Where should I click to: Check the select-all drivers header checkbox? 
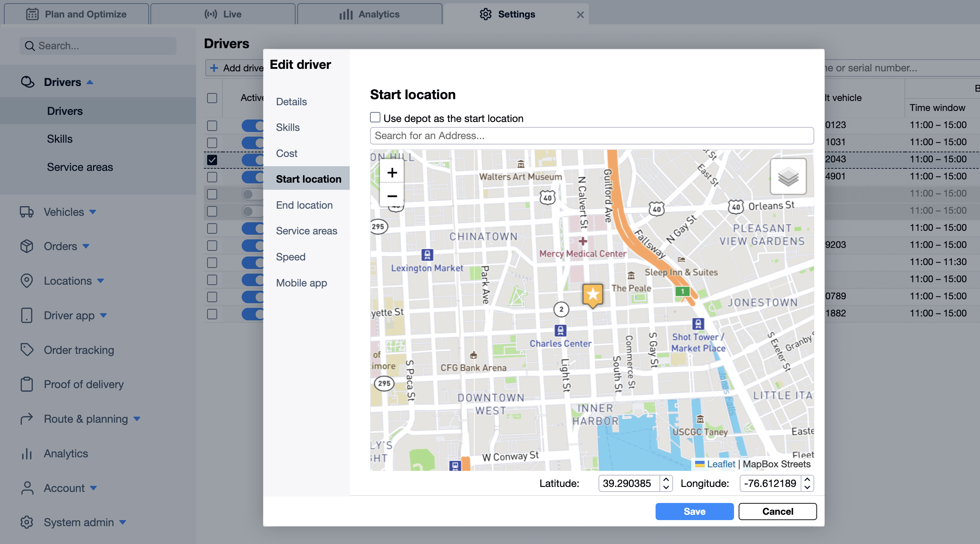212,98
